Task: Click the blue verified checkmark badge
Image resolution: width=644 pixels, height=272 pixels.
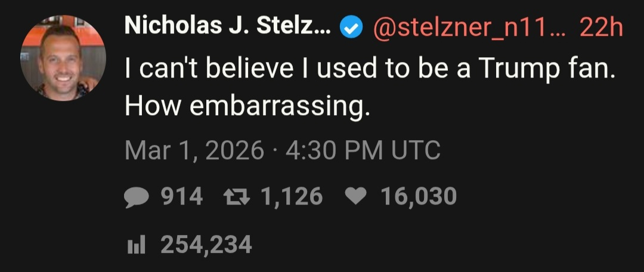Action: point(351,27)
